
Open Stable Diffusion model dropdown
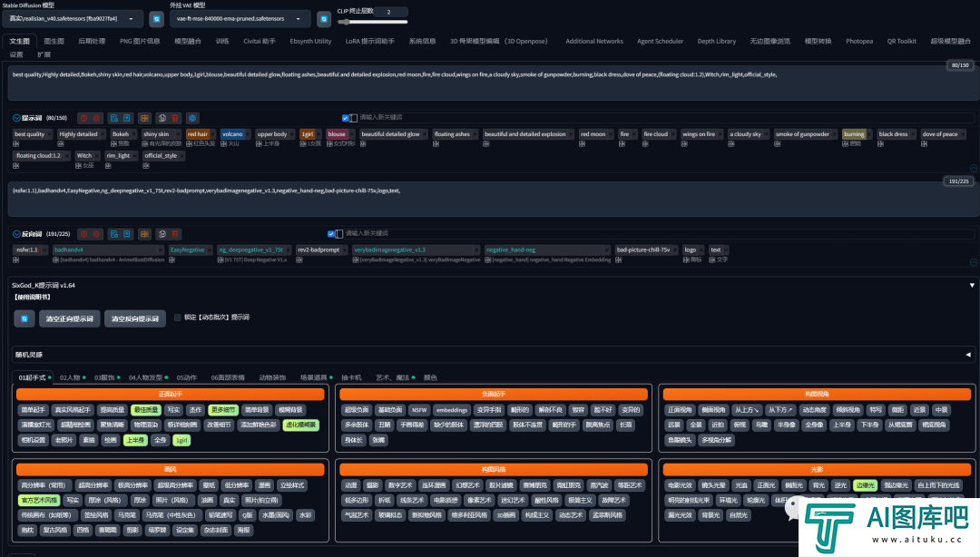pos(72,19)
